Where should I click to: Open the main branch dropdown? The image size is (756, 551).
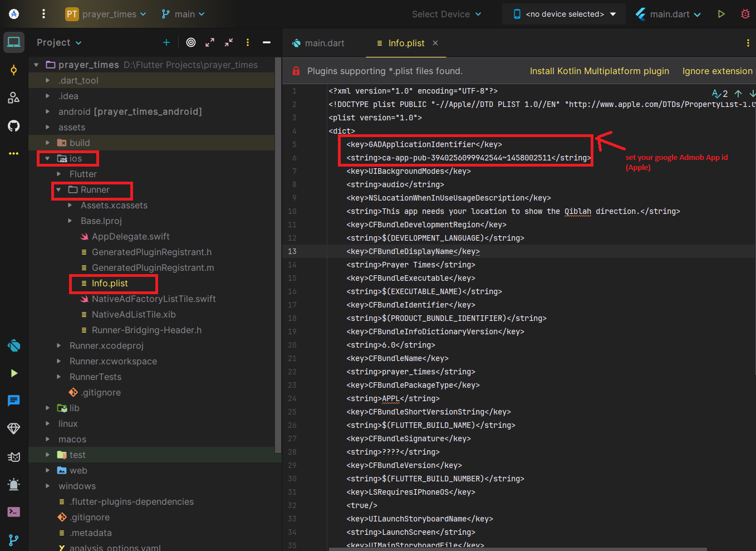183,14
